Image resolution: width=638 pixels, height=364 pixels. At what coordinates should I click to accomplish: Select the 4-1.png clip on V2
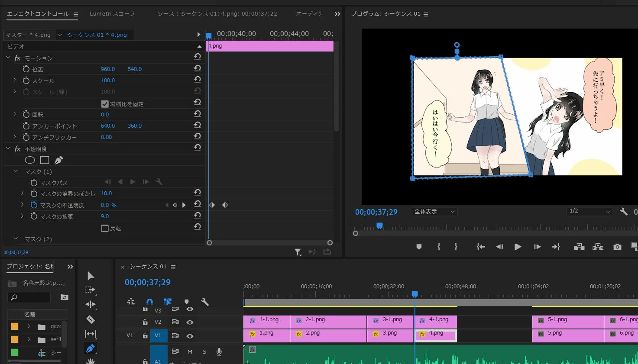click(x=437, y=321)
